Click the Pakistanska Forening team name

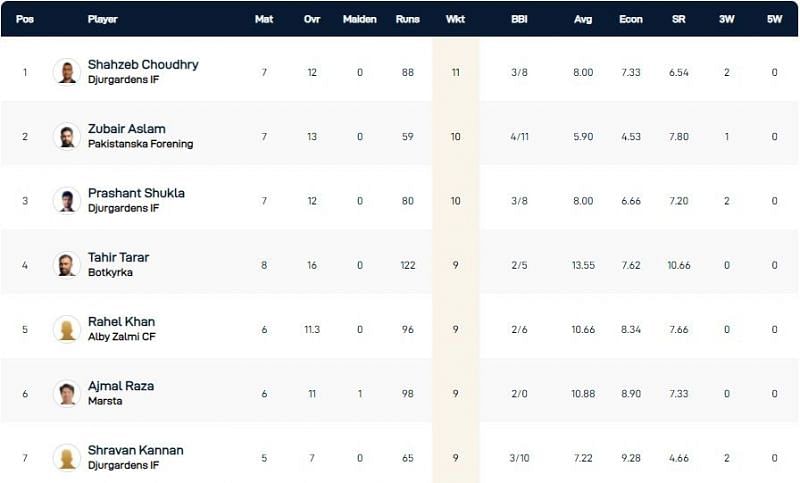point(140,144)
